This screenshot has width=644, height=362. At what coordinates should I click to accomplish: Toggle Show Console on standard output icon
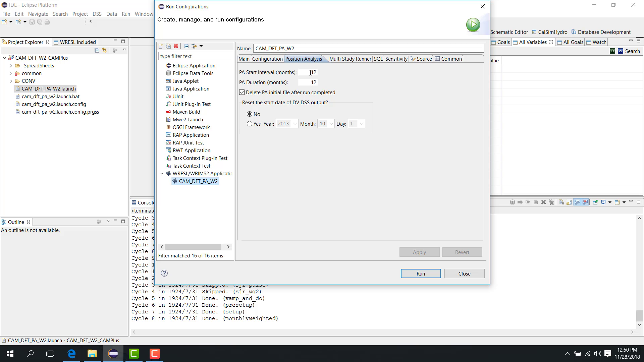click(x=577, y=202)
